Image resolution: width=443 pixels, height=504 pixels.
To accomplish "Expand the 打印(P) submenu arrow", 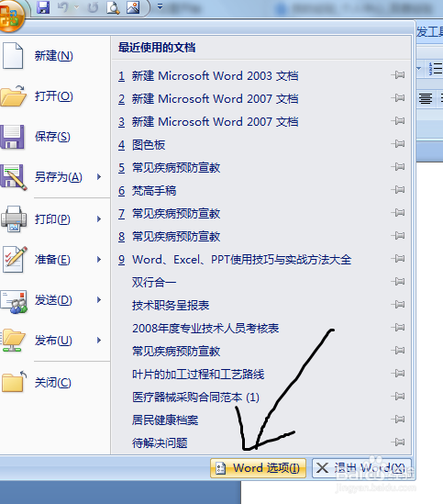I will (x=99, y=219).
